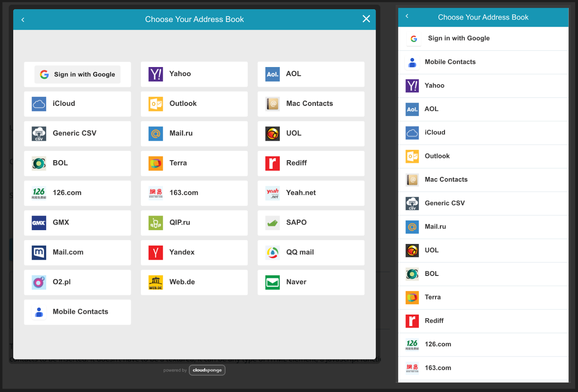
Task: Select the GMX icon
Action: coord(39,223)
